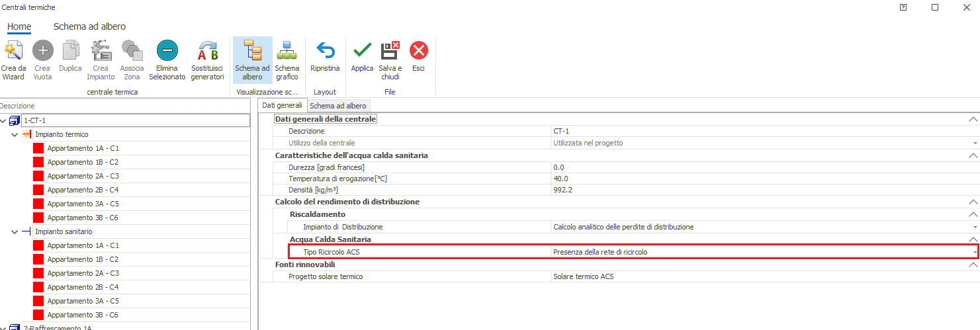The height and width of the screenshot is (330, 980).
Task: Open the Schema ad albero ribbon tab
Action: 89,26
